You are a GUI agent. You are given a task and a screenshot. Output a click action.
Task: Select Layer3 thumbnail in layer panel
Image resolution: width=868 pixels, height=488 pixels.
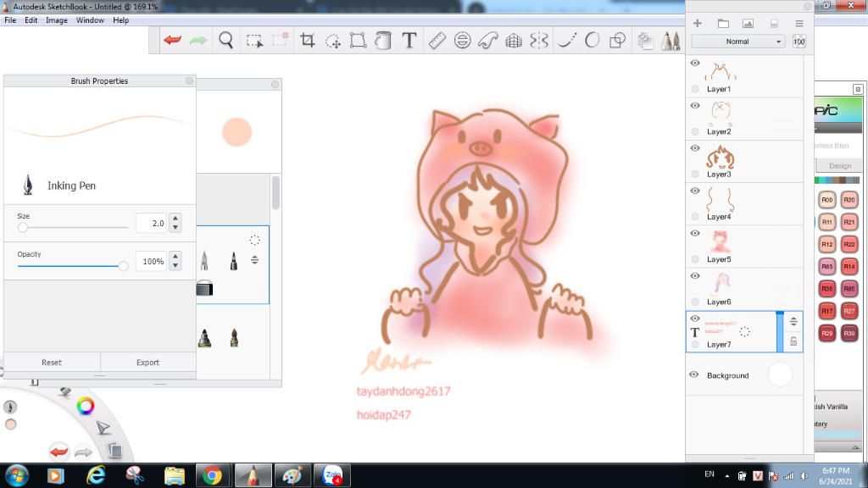720,157
